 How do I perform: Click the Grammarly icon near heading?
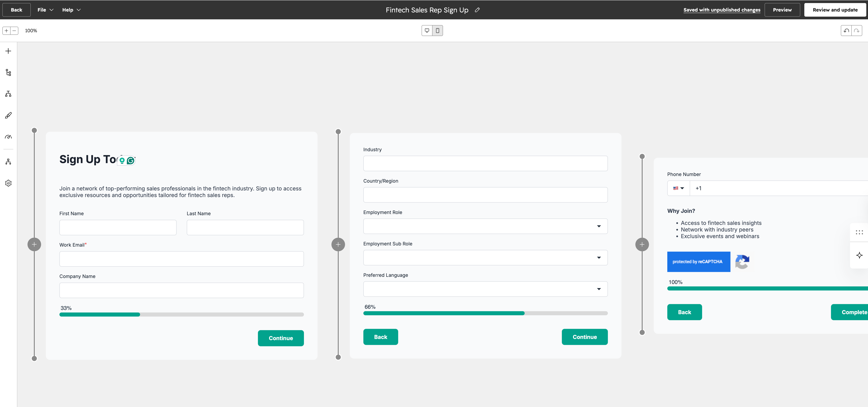click(x=130, y=161)
